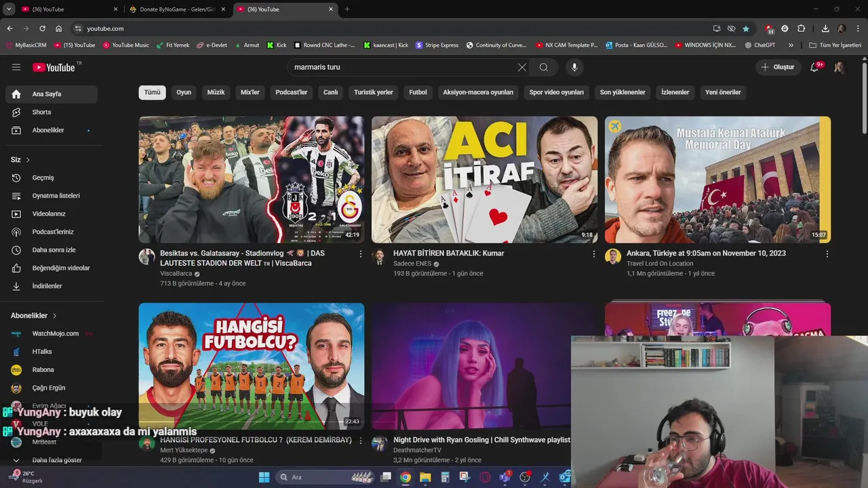Open Videolarınız in sidebar
Screen dimensions: 868x488
pos(52,213)
